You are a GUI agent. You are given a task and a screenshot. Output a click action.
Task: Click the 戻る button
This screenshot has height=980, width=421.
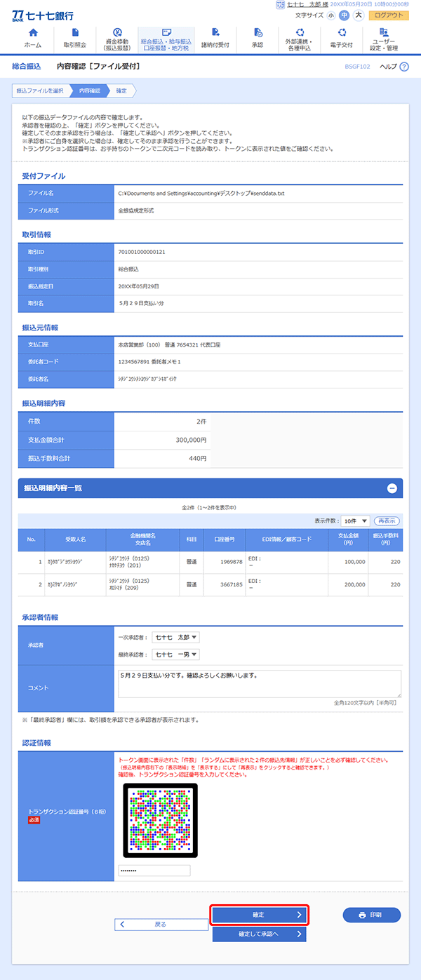pyautogui.click(x=161, y=925)
